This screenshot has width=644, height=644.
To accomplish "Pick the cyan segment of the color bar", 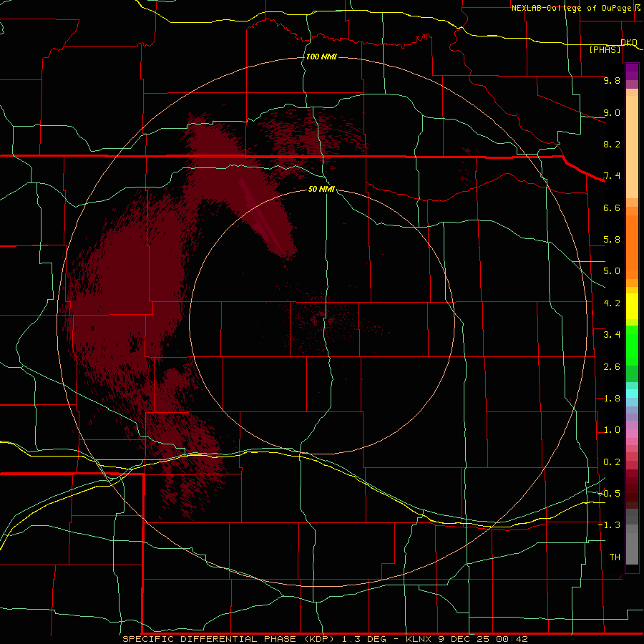I will tap(632, 394).
